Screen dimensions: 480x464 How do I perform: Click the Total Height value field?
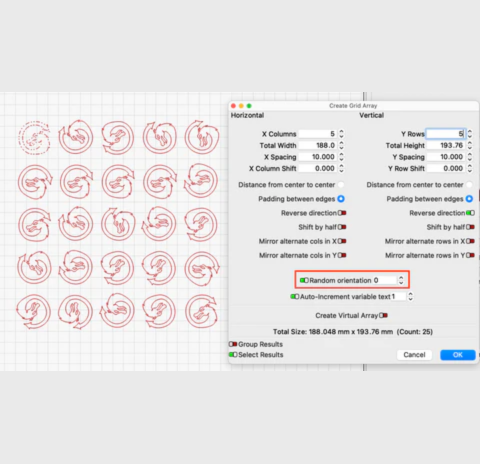pyautogui.click(x=446, y=145)
